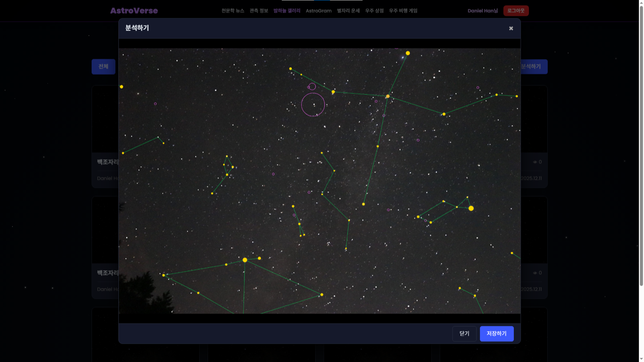The image size is (644, 362).
Task: Navigate to 별자리 운세
Action: [x=348, y=11]
